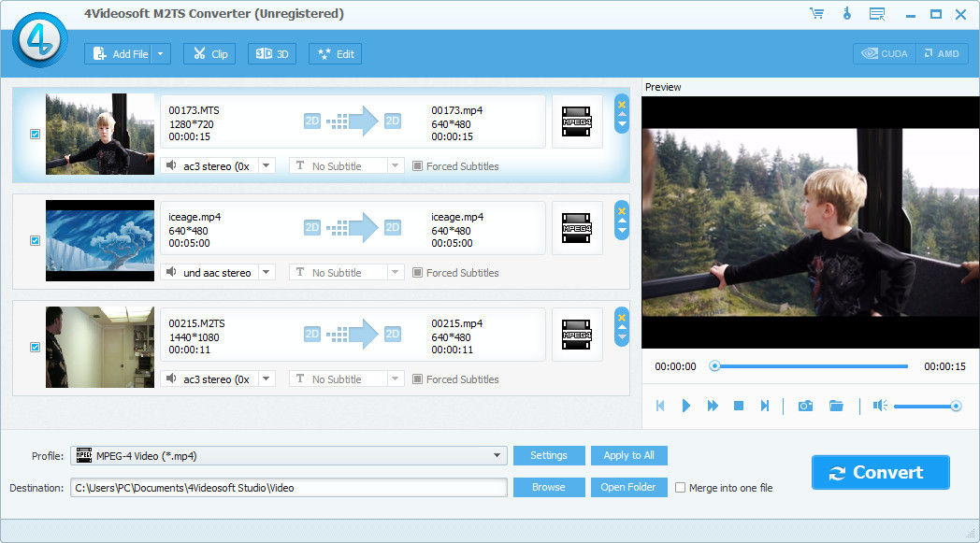The image size is (980, 543).
Task: Click the MPEG4 format icon for 00173.MTS
Action: (x=576, y=121)
